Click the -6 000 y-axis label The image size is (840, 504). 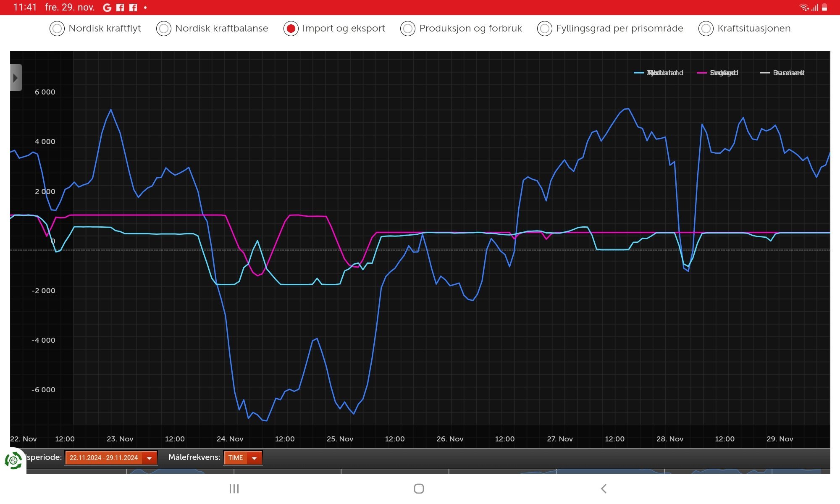(43, 390)
